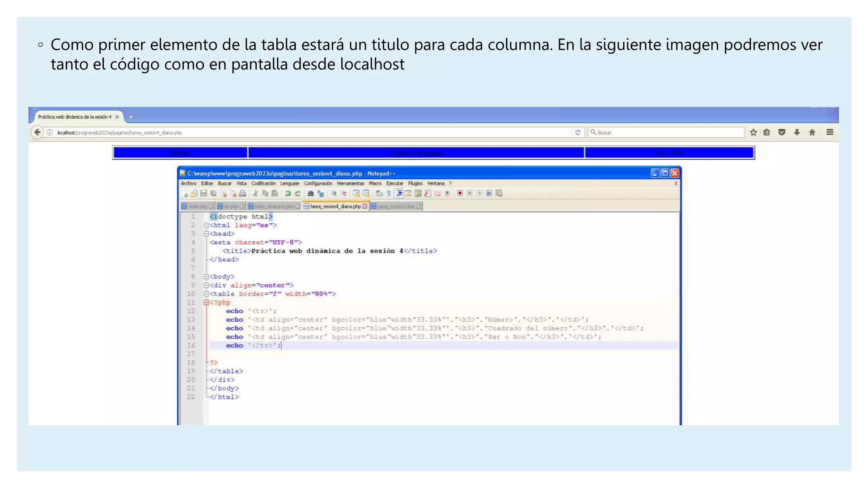Viewport: 868px width, 488px height.
Task: Click the New file icon in Notepad++
Action: [185, 194]
